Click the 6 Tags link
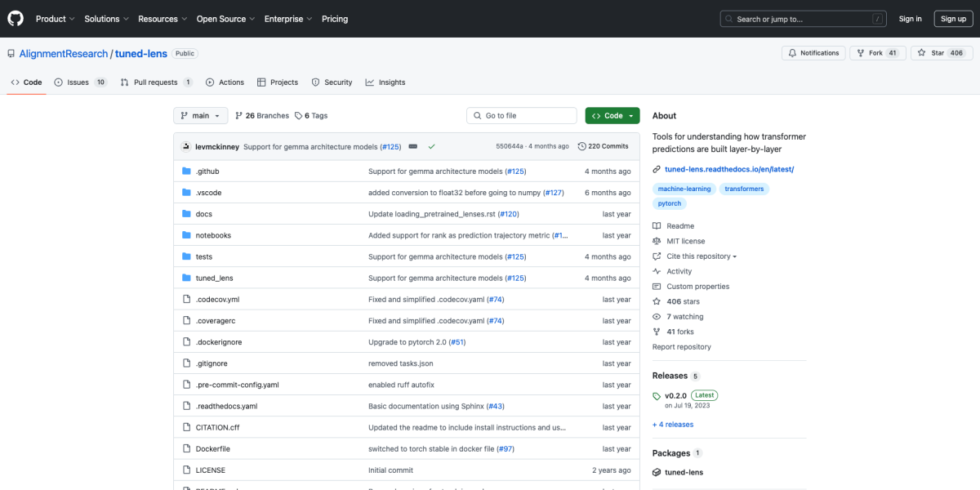 [311, 116]
